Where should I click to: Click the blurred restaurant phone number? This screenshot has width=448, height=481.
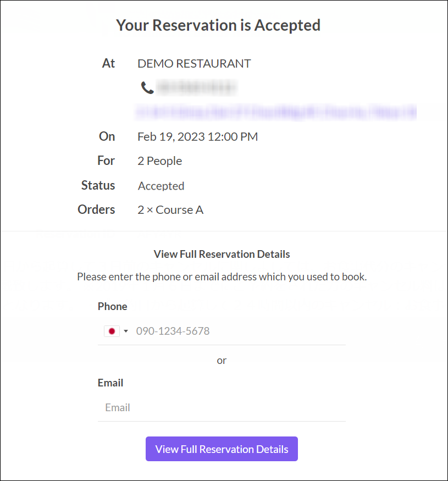point(196,87)
